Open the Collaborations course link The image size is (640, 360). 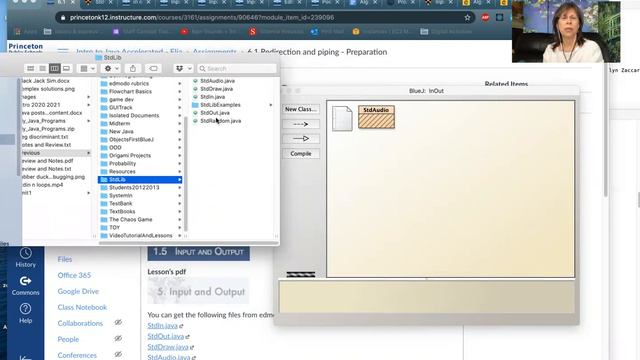[80, 323]
